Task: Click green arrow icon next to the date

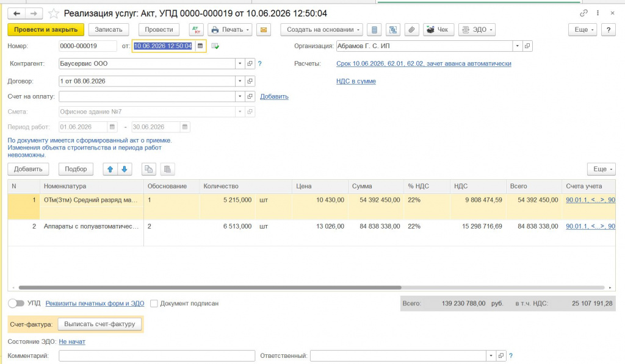Action: pos(215,46)
